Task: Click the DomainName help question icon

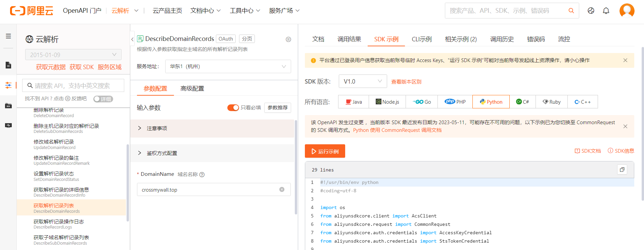Action: 202,174
